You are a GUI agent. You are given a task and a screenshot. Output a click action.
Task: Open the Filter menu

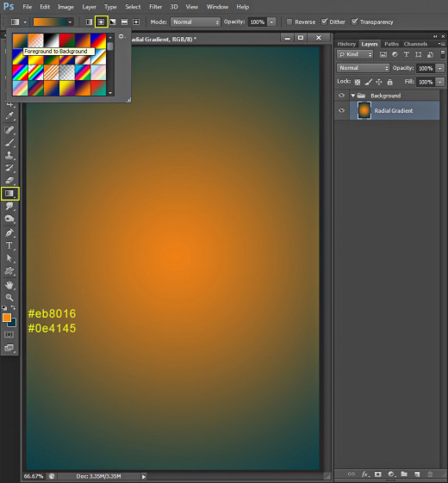[x=155, y=7]
